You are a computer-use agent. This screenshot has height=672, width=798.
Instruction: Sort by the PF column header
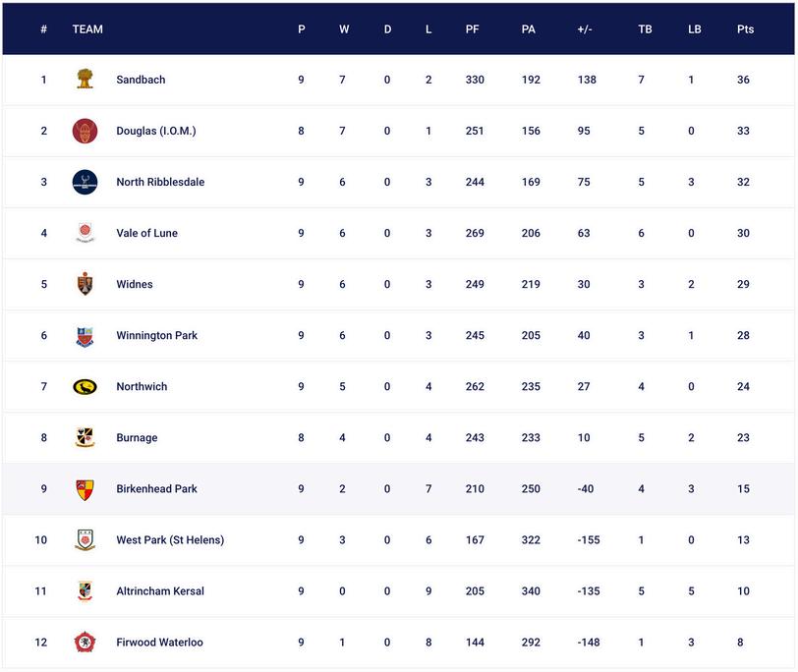click(473, 29)
